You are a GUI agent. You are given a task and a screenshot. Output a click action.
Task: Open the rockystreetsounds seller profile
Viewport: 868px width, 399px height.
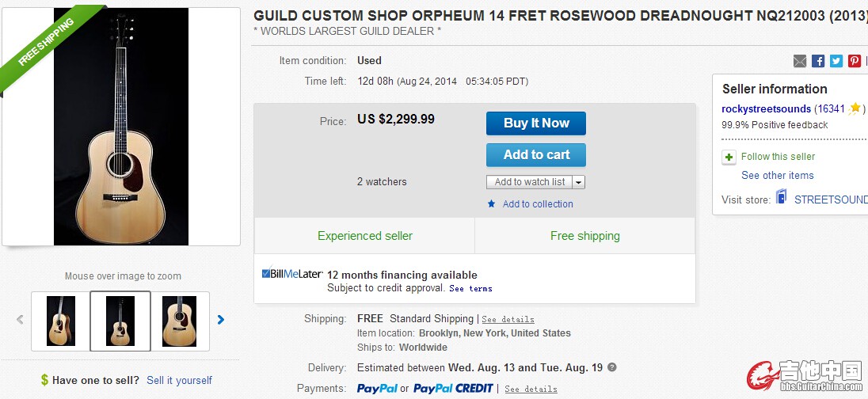(766, 109)
